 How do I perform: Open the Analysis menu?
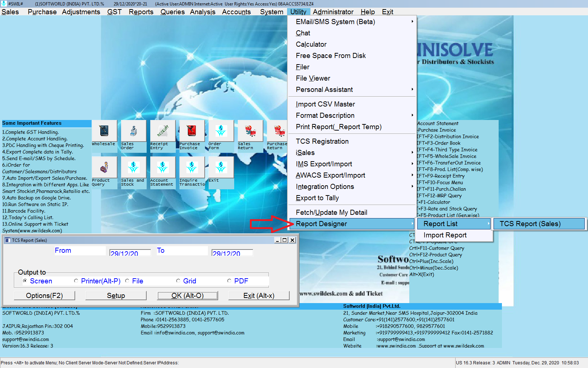tap(202, 12)
